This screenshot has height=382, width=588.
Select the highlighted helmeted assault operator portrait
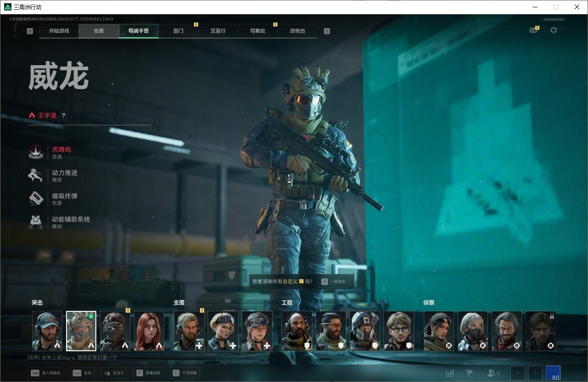[x=81, y=331]
